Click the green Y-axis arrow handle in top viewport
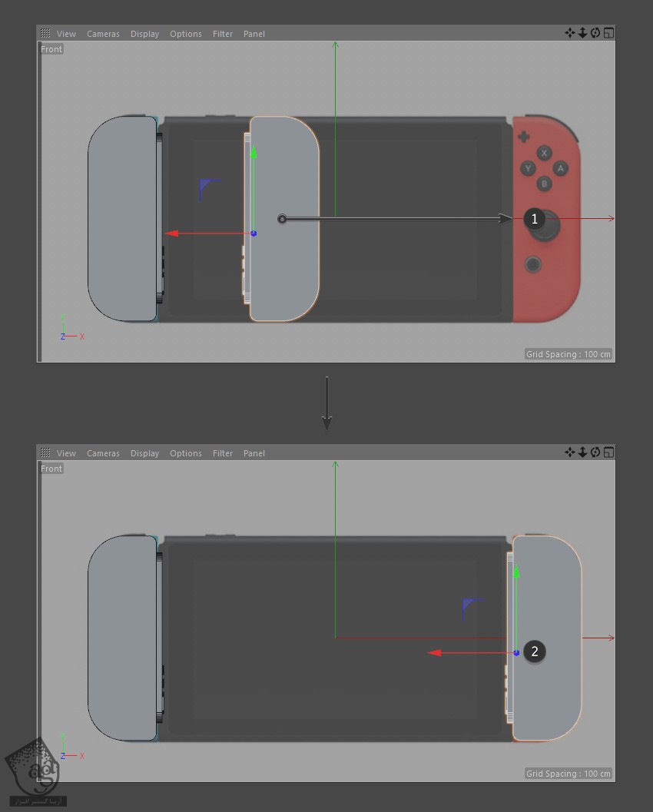 tap(254, 153)
